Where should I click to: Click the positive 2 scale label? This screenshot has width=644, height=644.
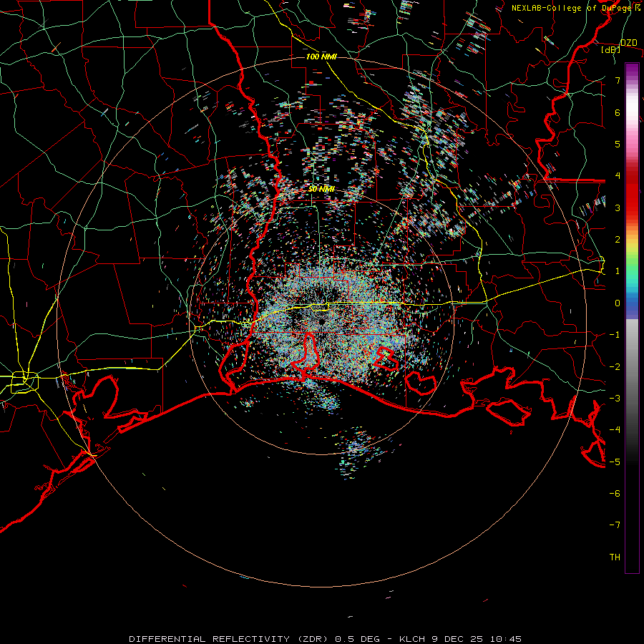point(618,240)
